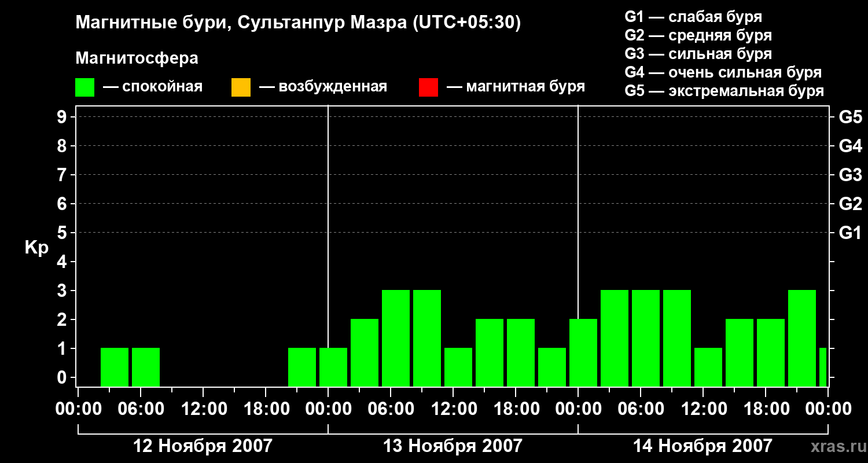Click the '13 Ноября 2007' date label
The width and height of the screenshot is (868, 463).
click(453, 446)
